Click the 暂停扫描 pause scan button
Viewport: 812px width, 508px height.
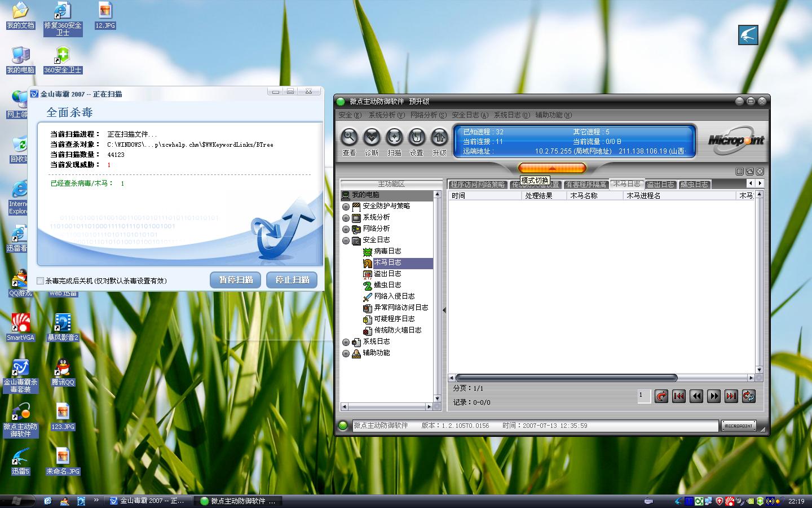pos(236,280)
